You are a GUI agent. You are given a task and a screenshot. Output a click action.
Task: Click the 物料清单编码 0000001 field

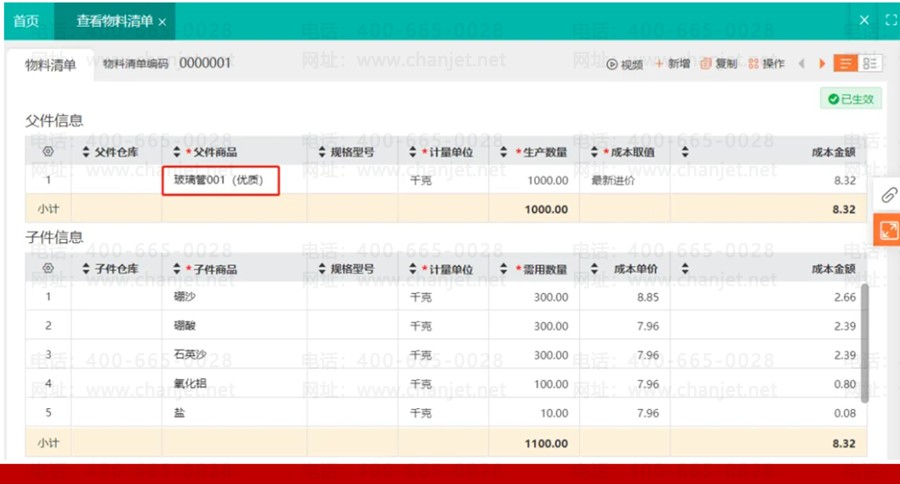[x=166, y=63]
